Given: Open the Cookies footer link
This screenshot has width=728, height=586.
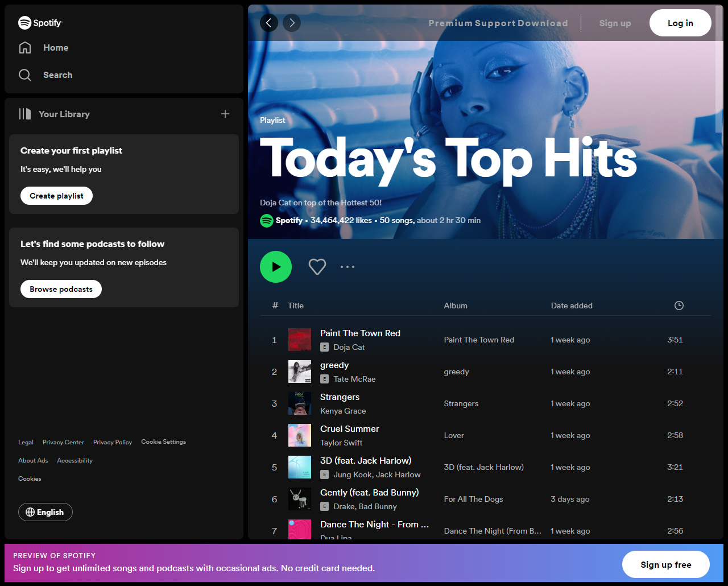Looking at the screenshot, I should point(30,478).
